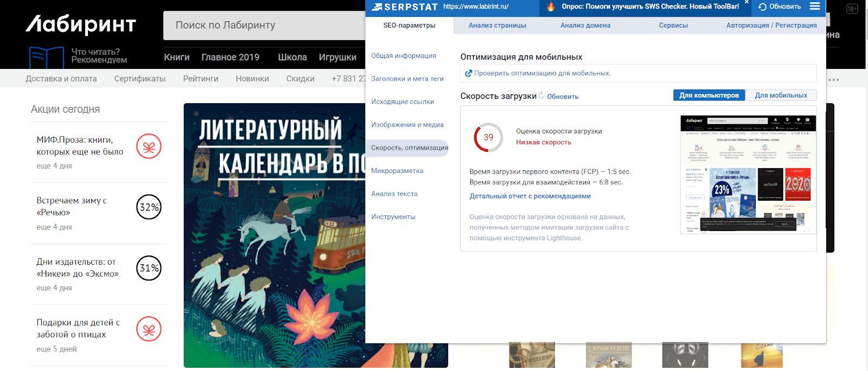Click the Обновить button in Serpstat header
Screen dimensions: 868x371
tap(780, 7)
